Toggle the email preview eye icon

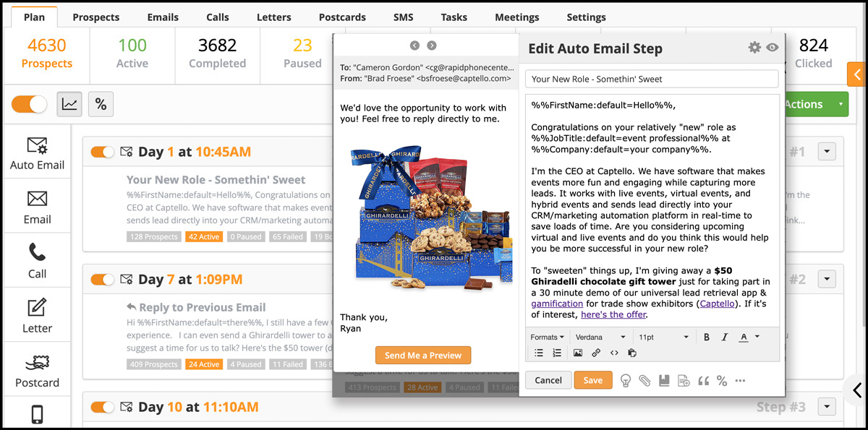773,48
